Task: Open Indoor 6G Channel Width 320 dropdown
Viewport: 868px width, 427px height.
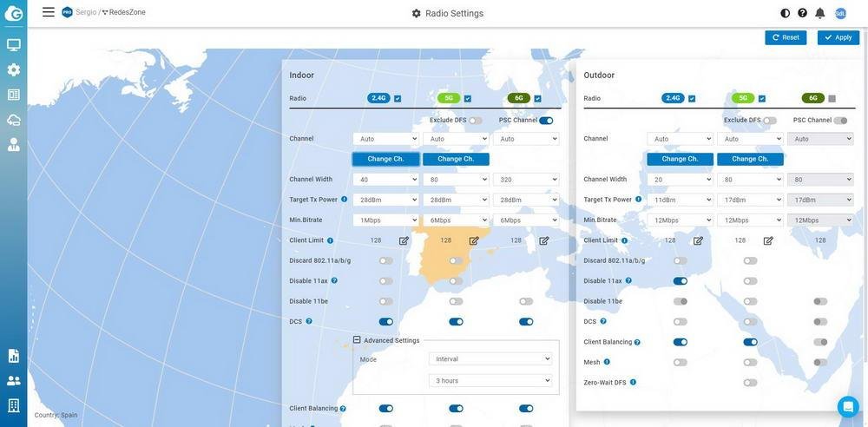Action: (x=526, y=180)
